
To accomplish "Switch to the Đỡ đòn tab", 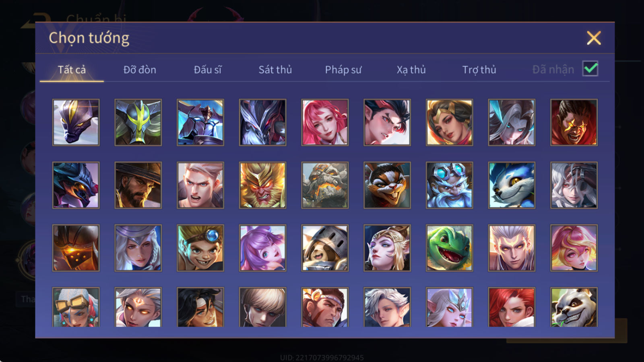I will pos(140,70).
